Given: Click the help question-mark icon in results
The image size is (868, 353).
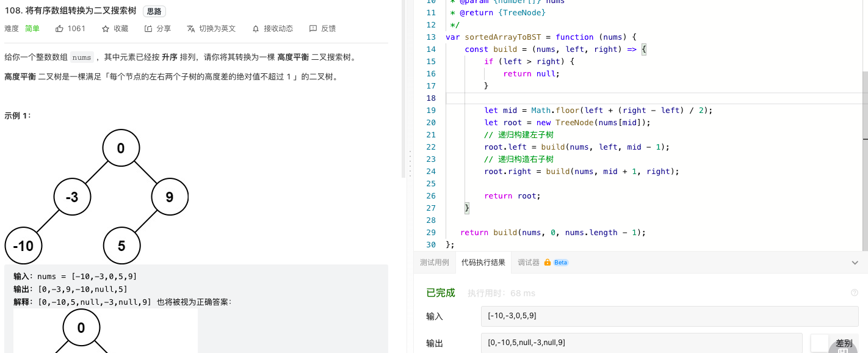Looking at the screenshot, I should pyautogui.click(x=855, y=293).
